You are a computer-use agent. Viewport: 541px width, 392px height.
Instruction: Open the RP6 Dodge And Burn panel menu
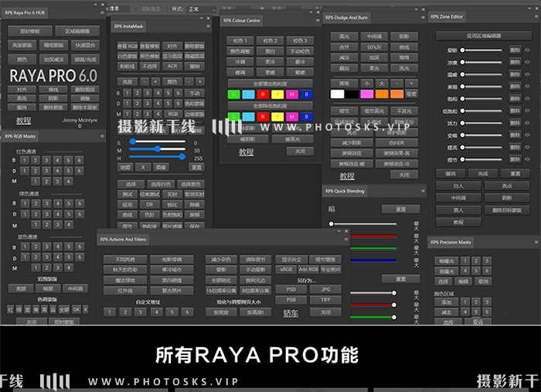[423, 17]
